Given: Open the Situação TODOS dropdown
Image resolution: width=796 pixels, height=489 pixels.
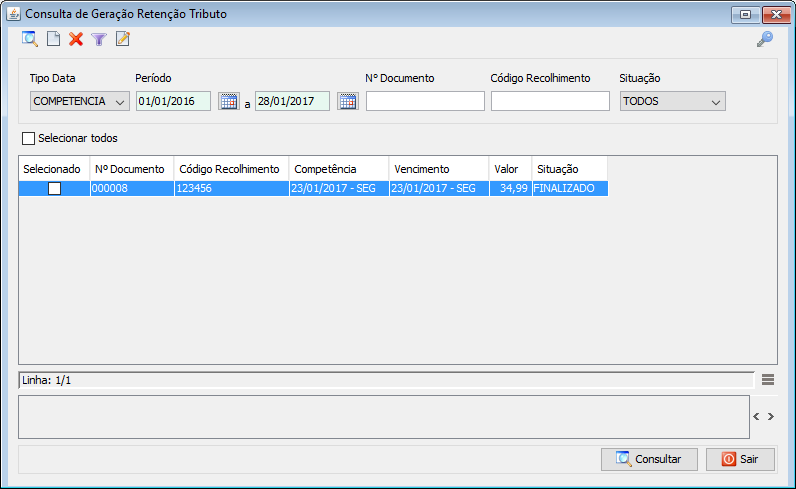Looking at the screenshot, I should [x=673, y=101].
